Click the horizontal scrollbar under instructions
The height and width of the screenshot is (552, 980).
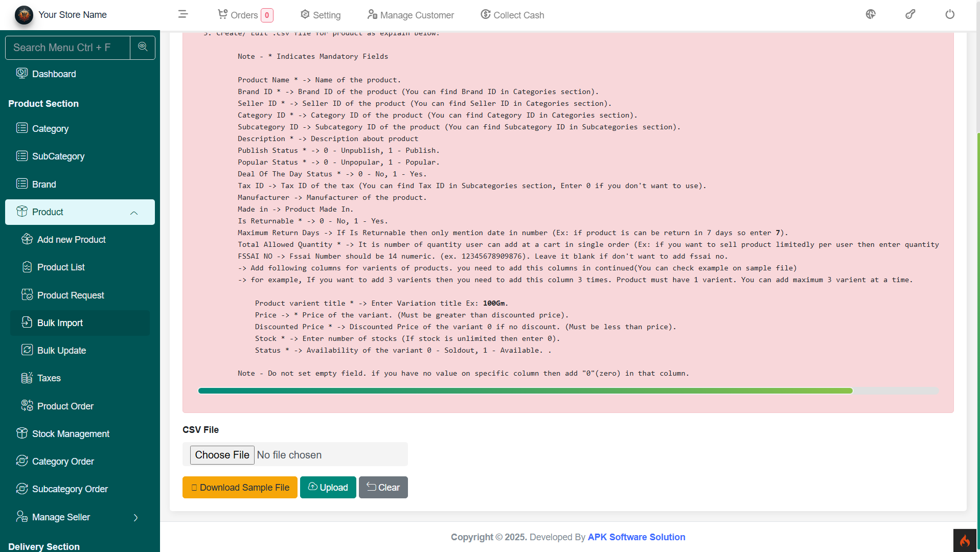(x=525, y=391)
